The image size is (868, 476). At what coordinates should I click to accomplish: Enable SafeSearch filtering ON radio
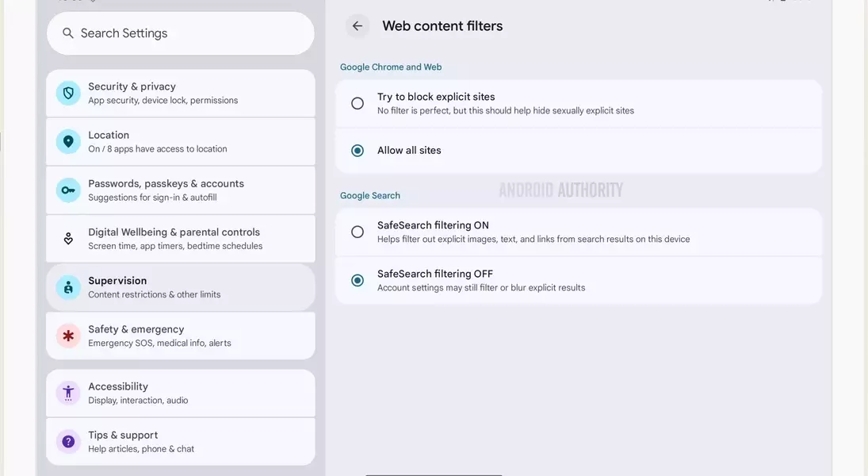click(358, 232)
